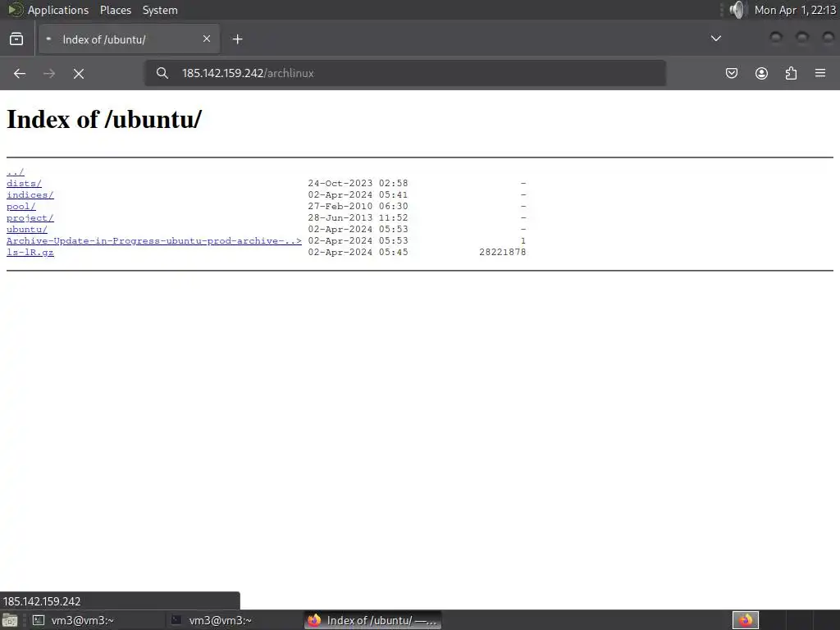Stop loading the current page

(x=79, y=73)
